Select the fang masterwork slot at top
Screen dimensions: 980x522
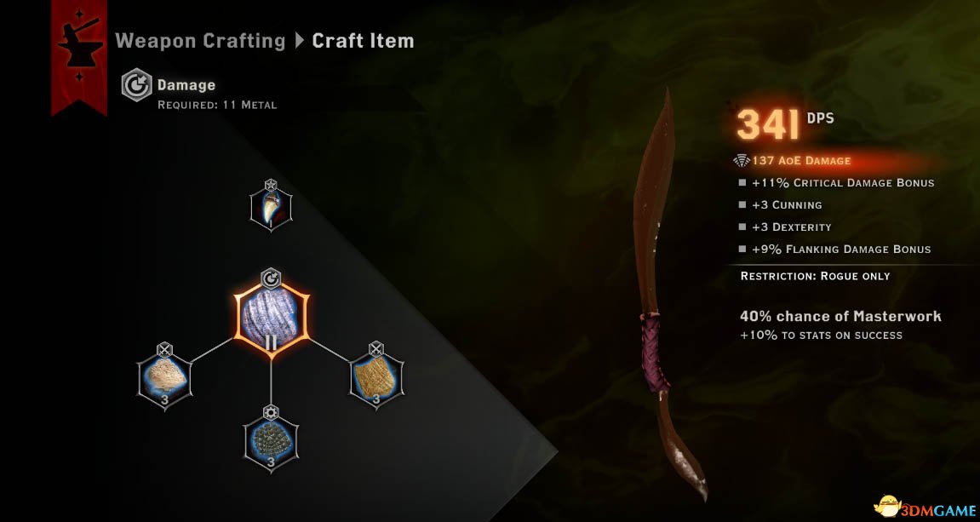pyautogui.click(x=271, y=208)
